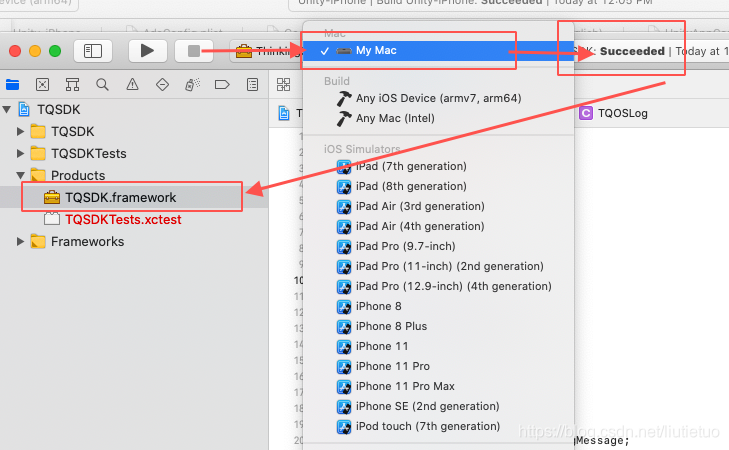Click the iPhone 11 simulator icon

click(344, 347)
